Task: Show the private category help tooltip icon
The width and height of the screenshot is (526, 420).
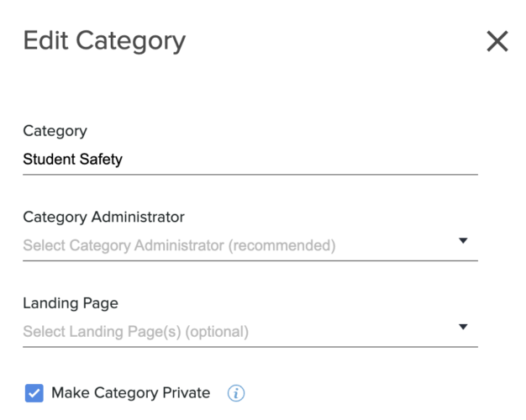Action: (236, 392)
